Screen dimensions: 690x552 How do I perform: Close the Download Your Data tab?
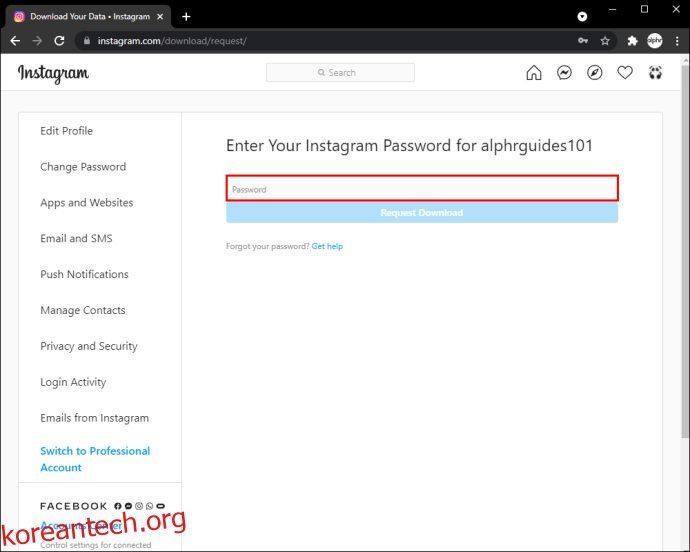click(160, 17)
